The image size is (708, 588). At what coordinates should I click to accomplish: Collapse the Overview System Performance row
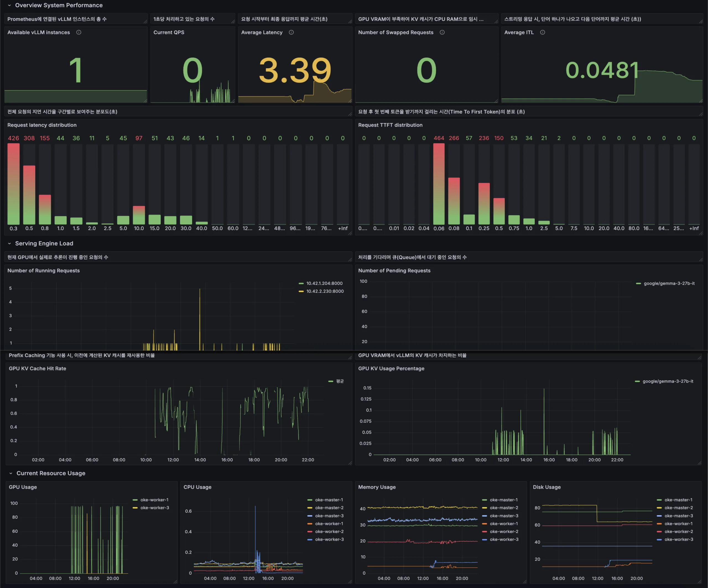9,6
